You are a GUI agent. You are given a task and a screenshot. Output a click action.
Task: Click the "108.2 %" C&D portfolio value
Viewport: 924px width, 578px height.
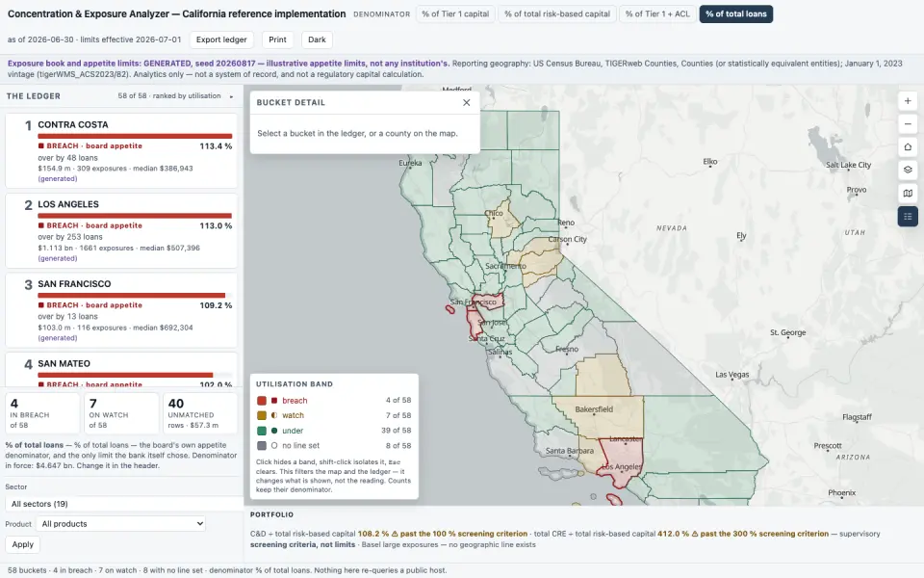tap(373, 534)
